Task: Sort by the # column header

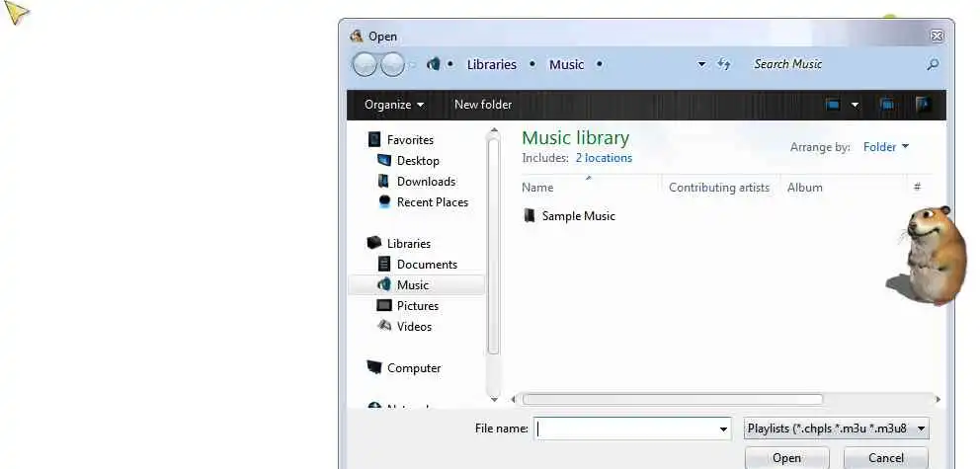Action: pyautogui.click(x=918, y=187)
